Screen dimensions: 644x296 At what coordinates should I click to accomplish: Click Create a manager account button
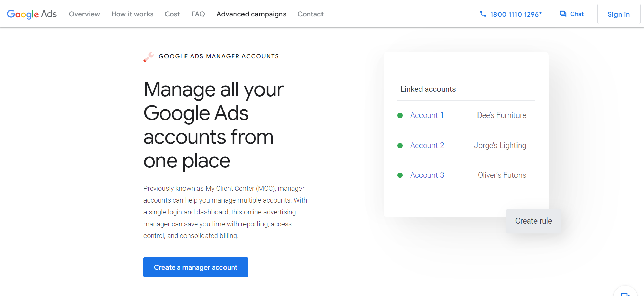196,267
